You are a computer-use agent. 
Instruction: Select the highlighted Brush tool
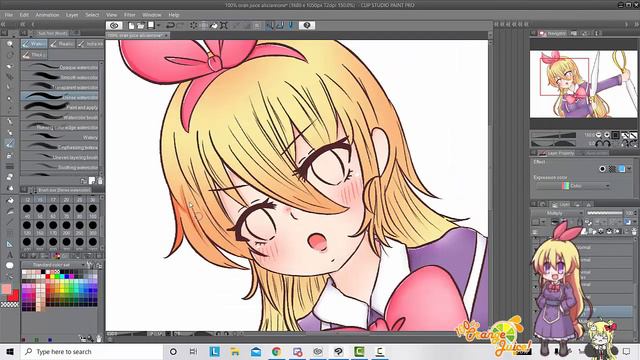click(x=10, y=143)
